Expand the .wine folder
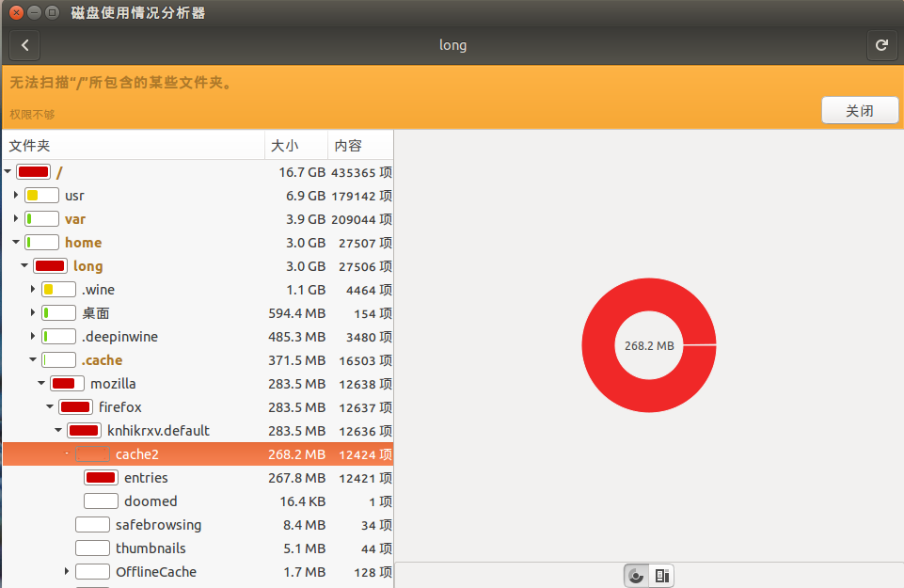Screen dimensions: 904x588 (x=33, y=290)
